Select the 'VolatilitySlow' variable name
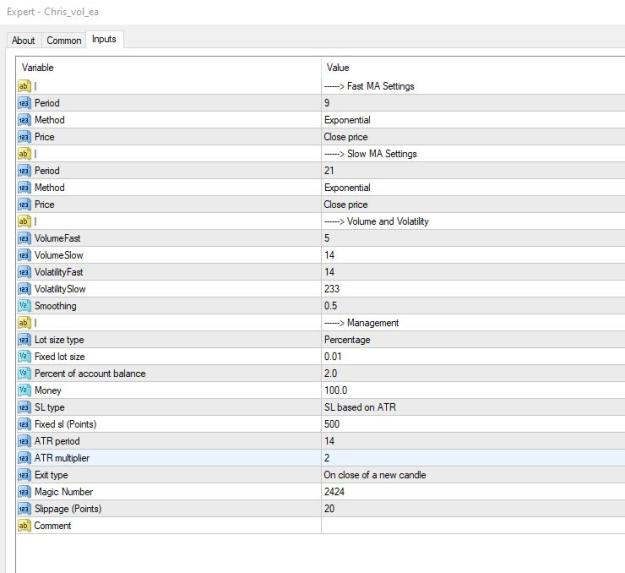This screenshot has height=573, width=625. click(60, 289)
